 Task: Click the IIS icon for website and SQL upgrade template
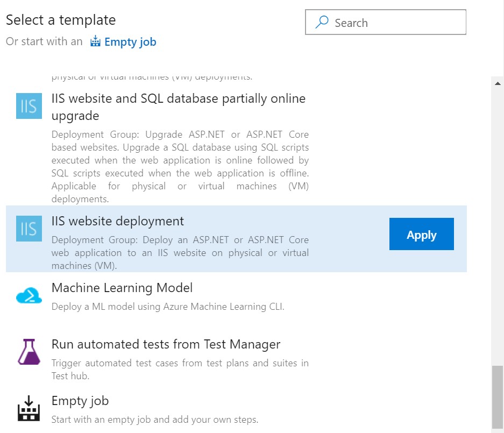tap(29, 106)
